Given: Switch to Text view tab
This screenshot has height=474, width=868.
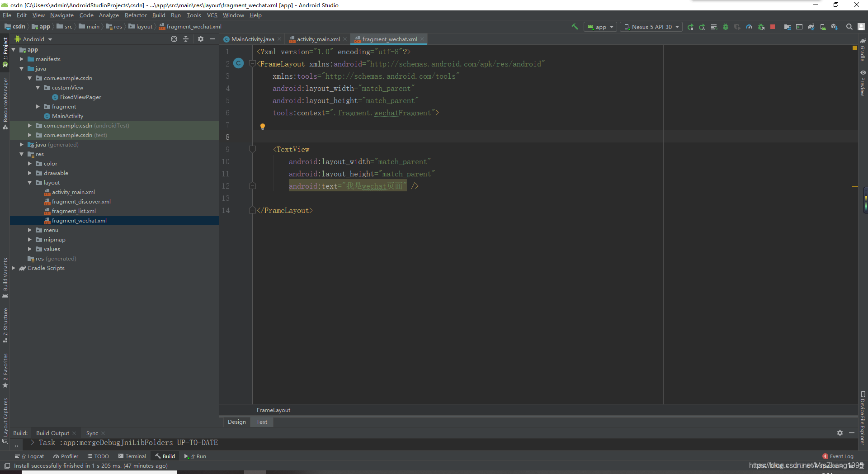Looking at the screenshot, I should point(262,422).
